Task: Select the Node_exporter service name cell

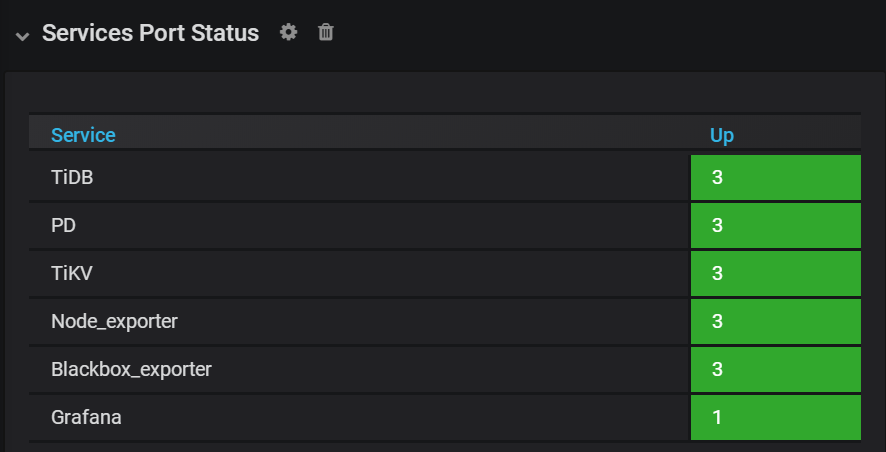Action: pyautogui.click(x=115, y=321)
